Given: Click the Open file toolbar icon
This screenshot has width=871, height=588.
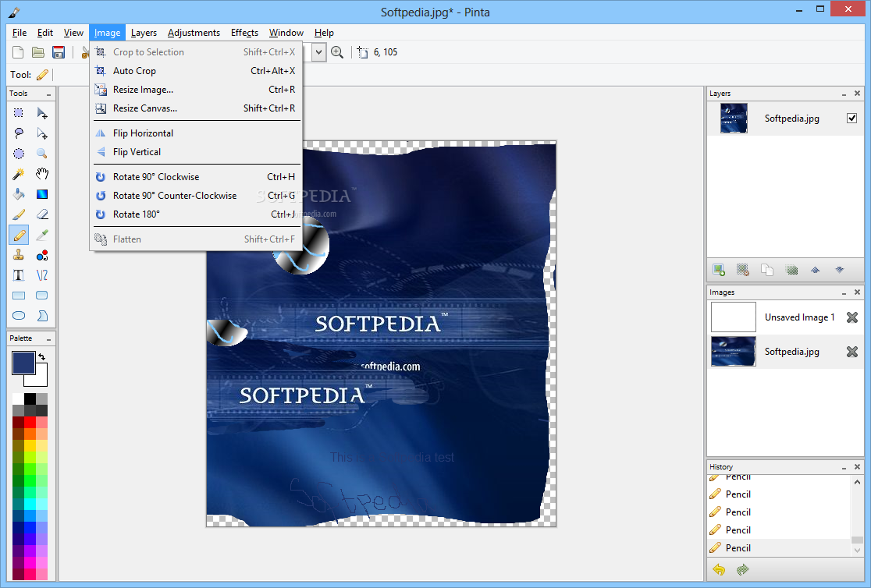Looking at the screenshot, I should [x=37, y=52].
